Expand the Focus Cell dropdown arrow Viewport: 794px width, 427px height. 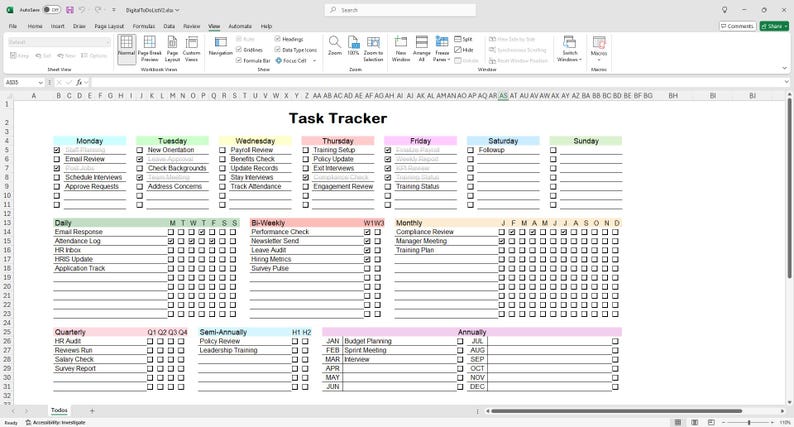(x=314, y=60)
